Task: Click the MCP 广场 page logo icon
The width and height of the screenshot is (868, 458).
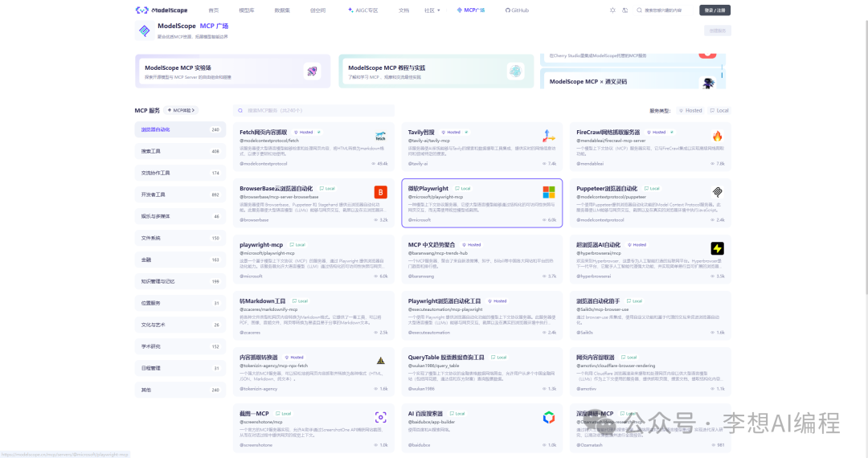Action: pyautogui.click(x=144, y=31)
